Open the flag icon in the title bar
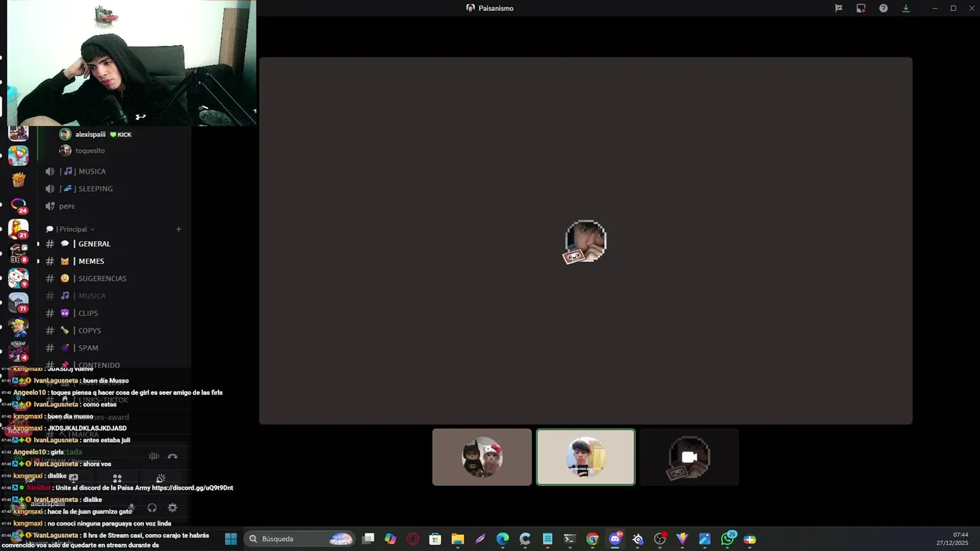 tap(838, 8)
